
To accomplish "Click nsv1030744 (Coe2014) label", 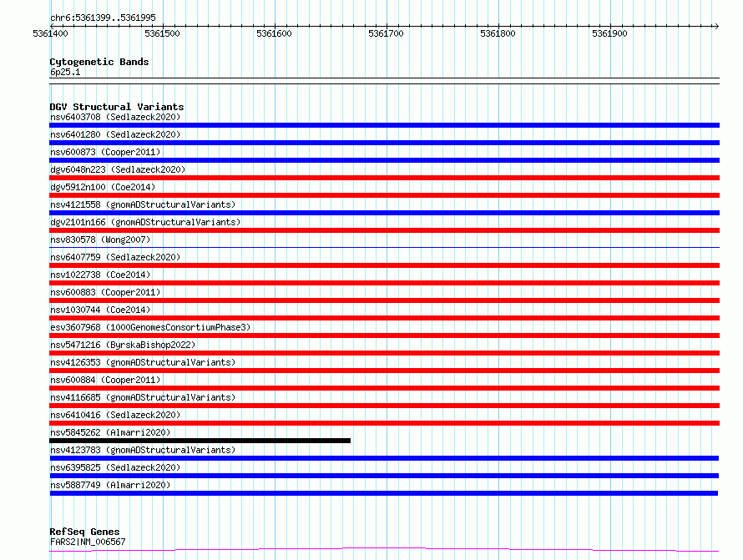I will tap(100, 310).
